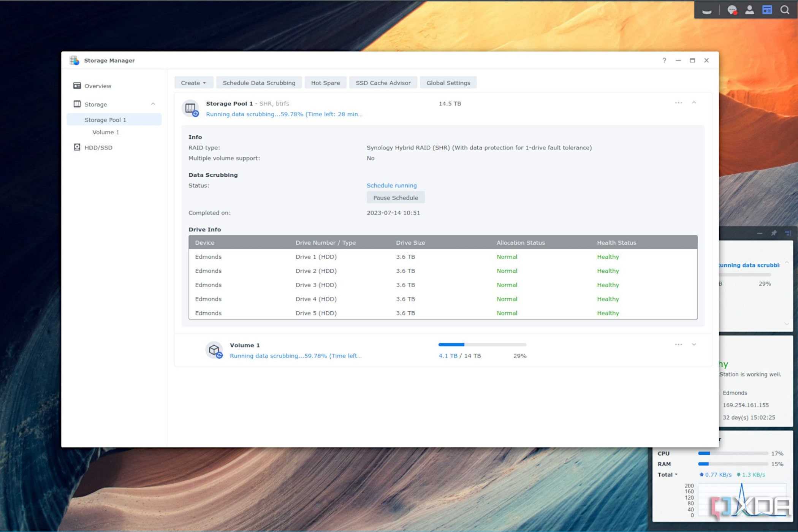Open the Total network dropdown in resource widget
This screenshot has width=798, height=532.
click(668, 475)
